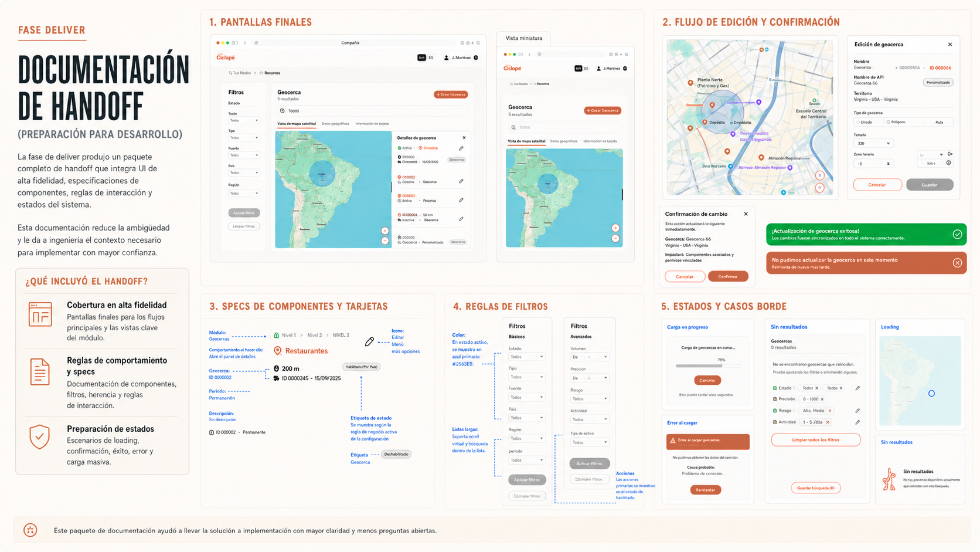Click the Reintentar button under Error al cargar
The width and height of the screenshot is (980, 552).
click(x=706, y=490)
